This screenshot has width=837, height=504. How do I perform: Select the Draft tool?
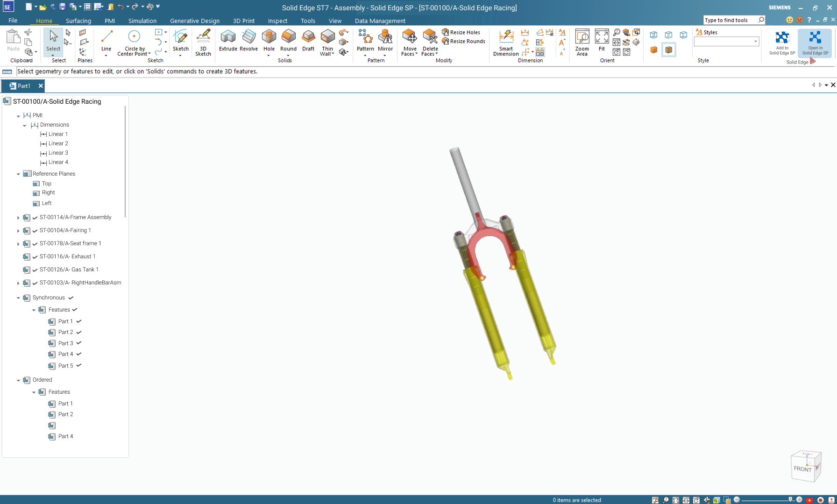308,41
